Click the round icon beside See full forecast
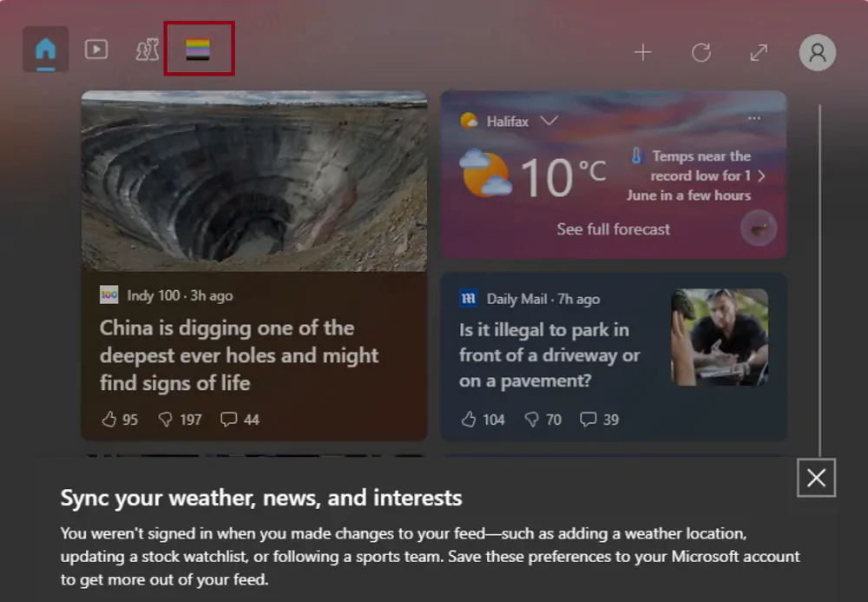Image resolution: width=868 pixels, height=602 pixels. pyautogui.click(x=759, y=228)
